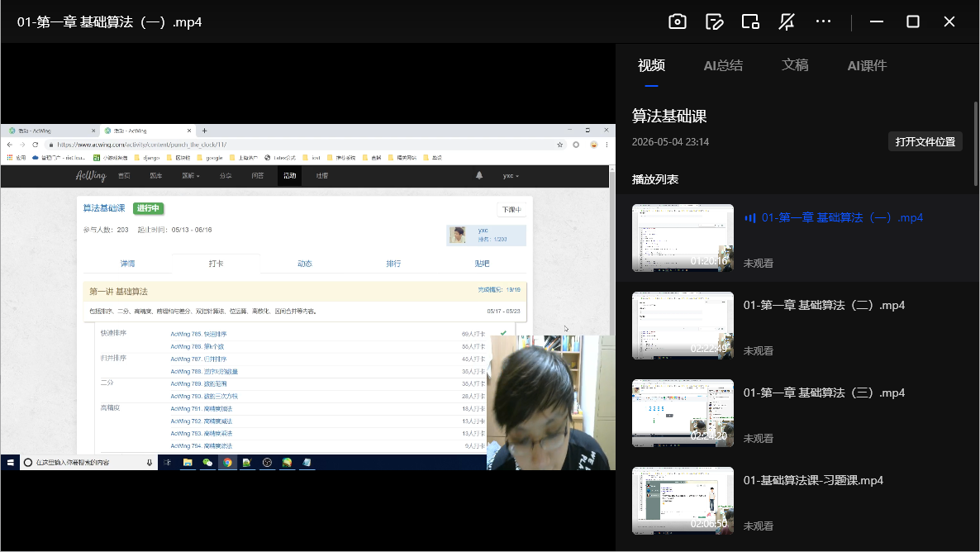Switch to mini-window picture-in-picture mode
The image size is (980, 552).
(x=750, y=21)
